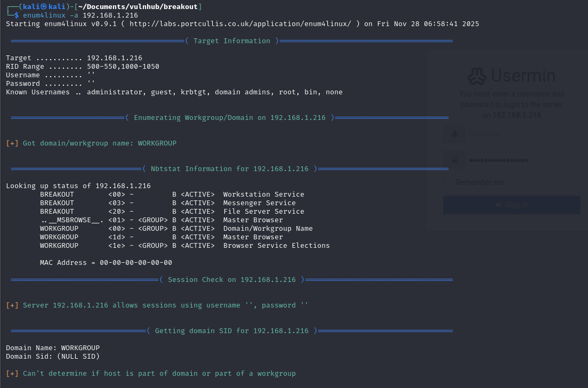Click the MAC Address line
The width and height of the screenshot is (588, 388).
(106, 263)
